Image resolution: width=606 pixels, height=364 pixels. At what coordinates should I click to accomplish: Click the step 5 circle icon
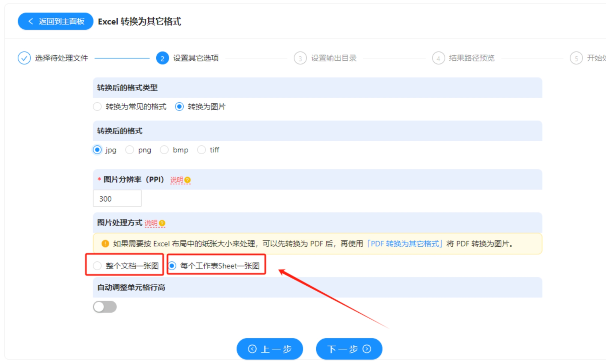pos(576,58)
